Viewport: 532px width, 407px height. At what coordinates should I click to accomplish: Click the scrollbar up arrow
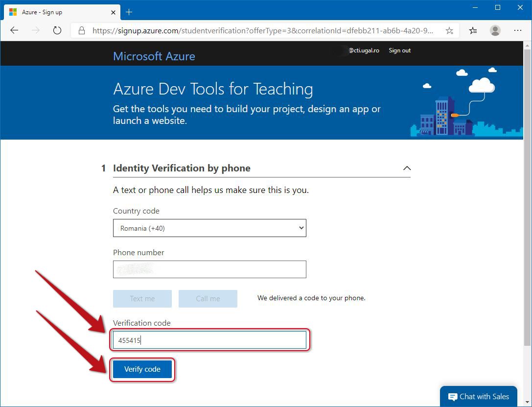[527, 45]
